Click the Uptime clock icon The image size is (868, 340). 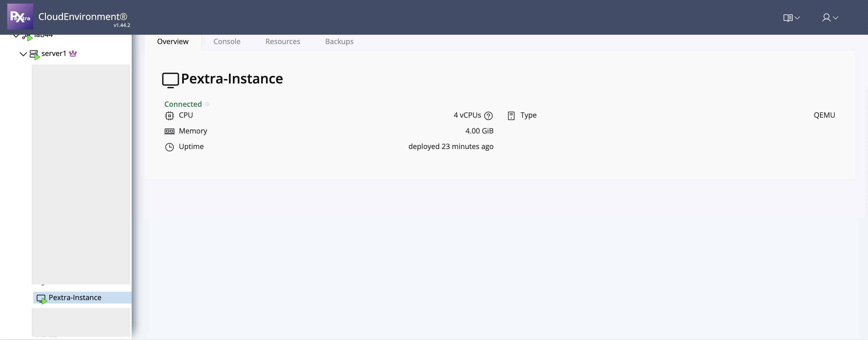click(170, 147)
